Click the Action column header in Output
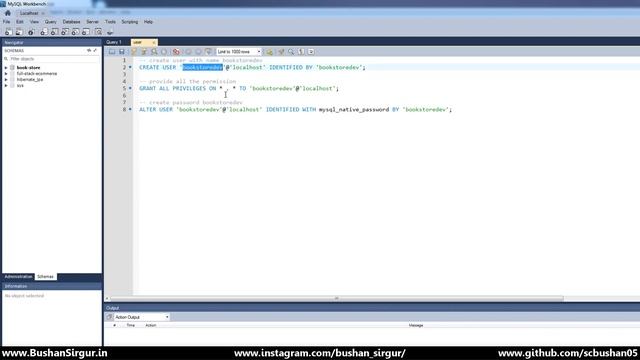 (151, 325)
